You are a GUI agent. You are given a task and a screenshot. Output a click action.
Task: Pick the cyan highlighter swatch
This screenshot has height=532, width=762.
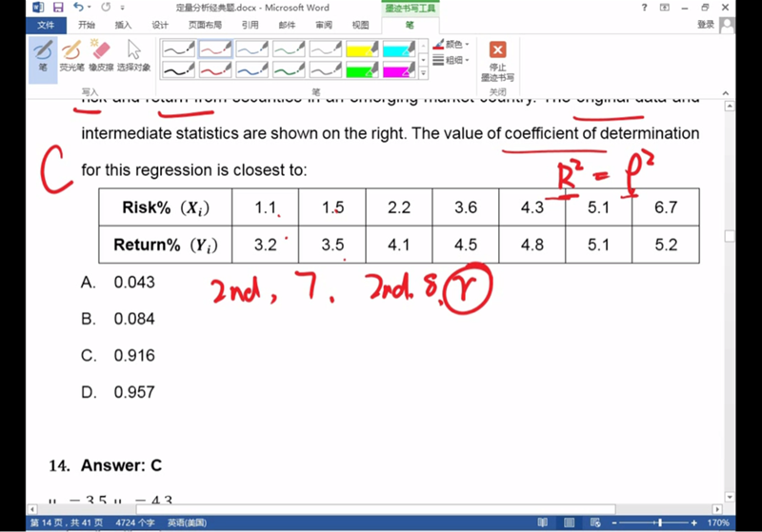pos(399,49)
